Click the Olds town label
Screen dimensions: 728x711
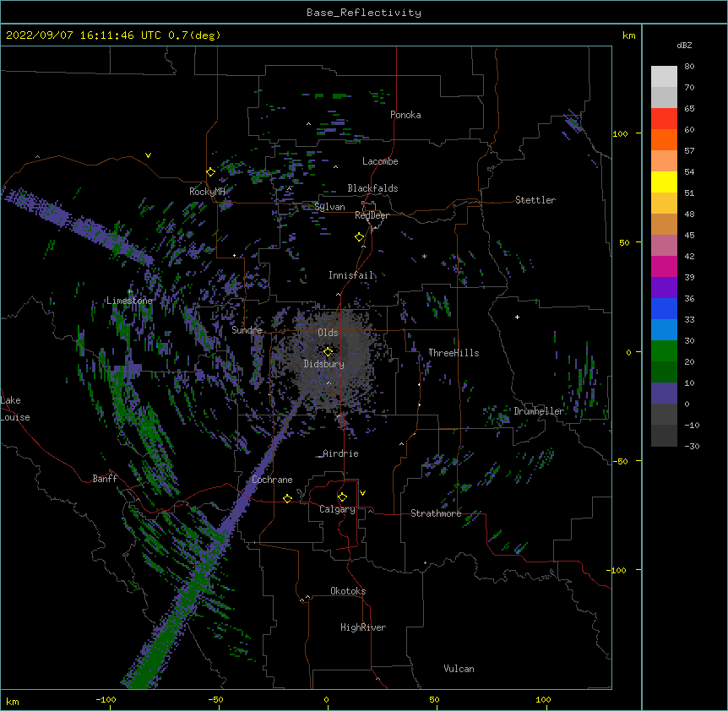coord(328,333)
